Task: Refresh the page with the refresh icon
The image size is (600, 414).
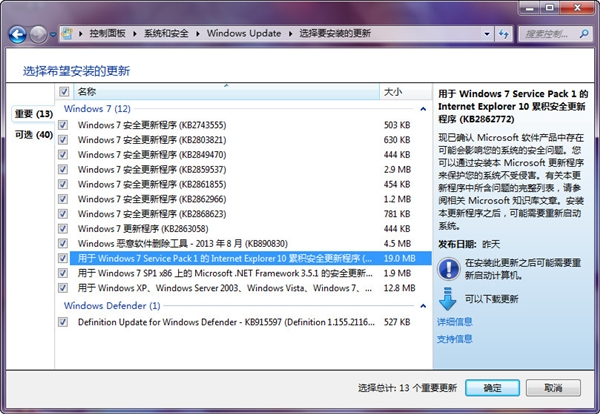Action: point(504,34)
